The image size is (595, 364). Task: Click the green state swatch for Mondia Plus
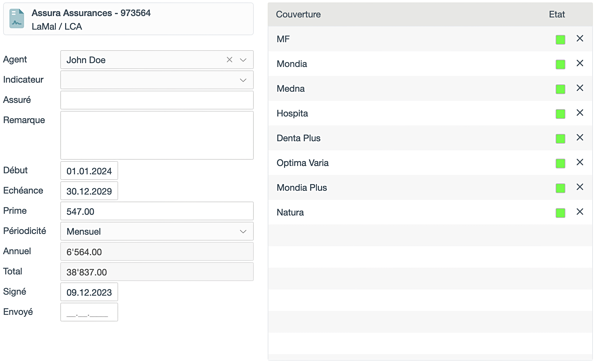click(x=560, y=188)
